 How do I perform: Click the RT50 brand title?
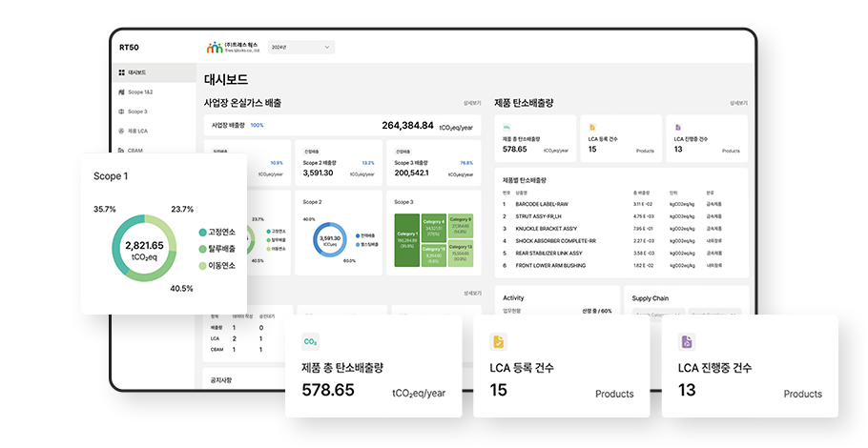coord(129,48)
